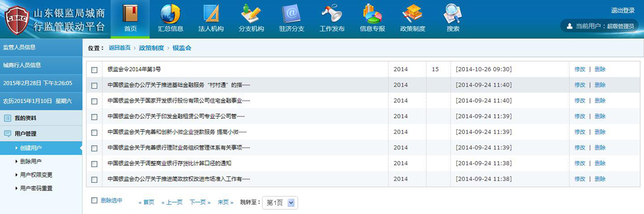This screenshot has width=644, height=214.
Task: Open 信息专报 pie chart icon
Action: click(372, 13)
